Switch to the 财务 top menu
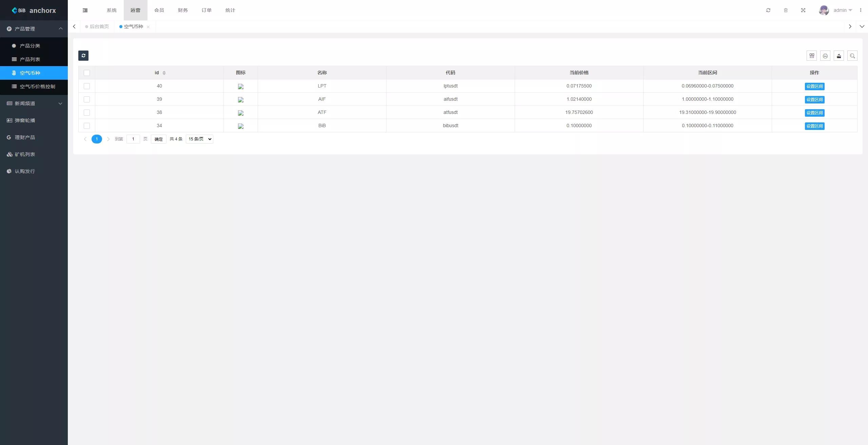This screenshot has height=445, width=868. point(183,10)
